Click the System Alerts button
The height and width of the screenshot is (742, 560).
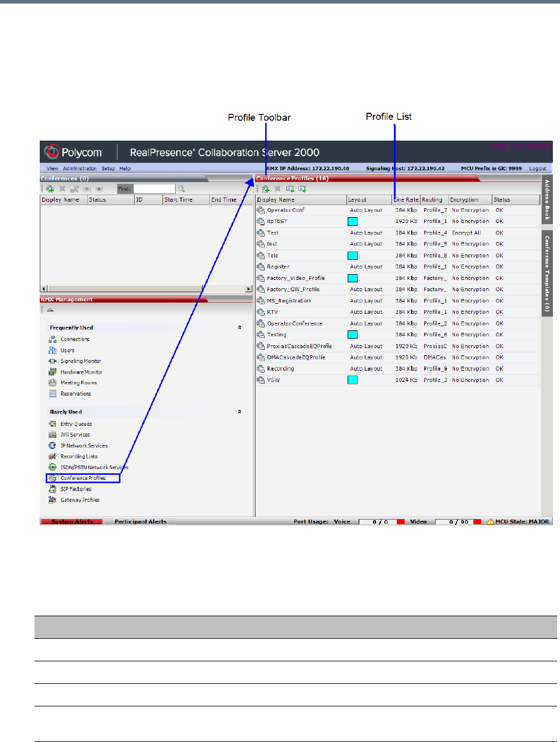[x=71, y=522]
